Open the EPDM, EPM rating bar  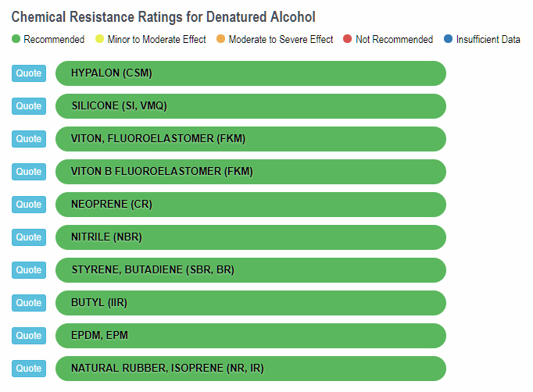(250, 336)
